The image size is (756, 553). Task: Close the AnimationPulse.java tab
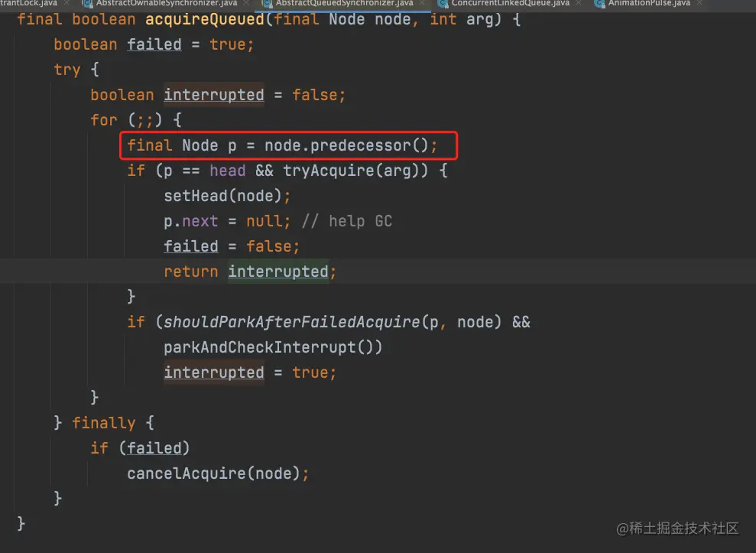(699, 3)
